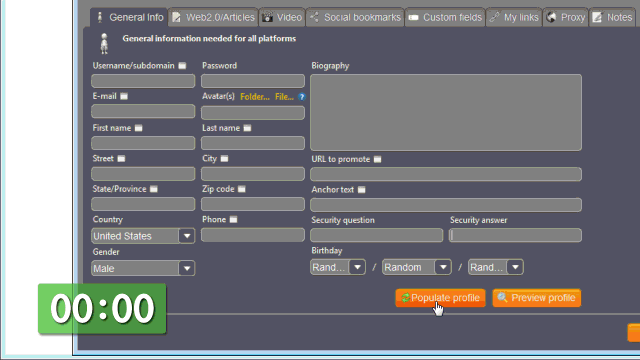
Task: Toggle the URL to promote checkbox
Action: [378, 159]
